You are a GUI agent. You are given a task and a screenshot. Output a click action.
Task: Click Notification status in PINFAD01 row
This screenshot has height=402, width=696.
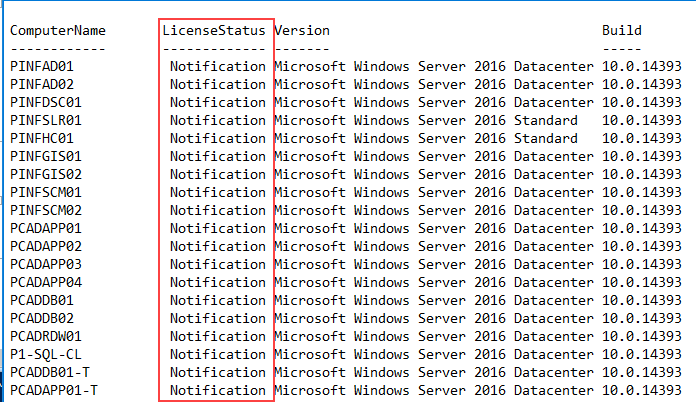pos(218,67)
